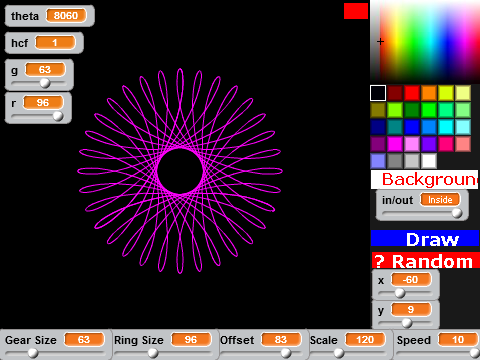
Task: Click the Gear Size value 63
Action: 84,340
